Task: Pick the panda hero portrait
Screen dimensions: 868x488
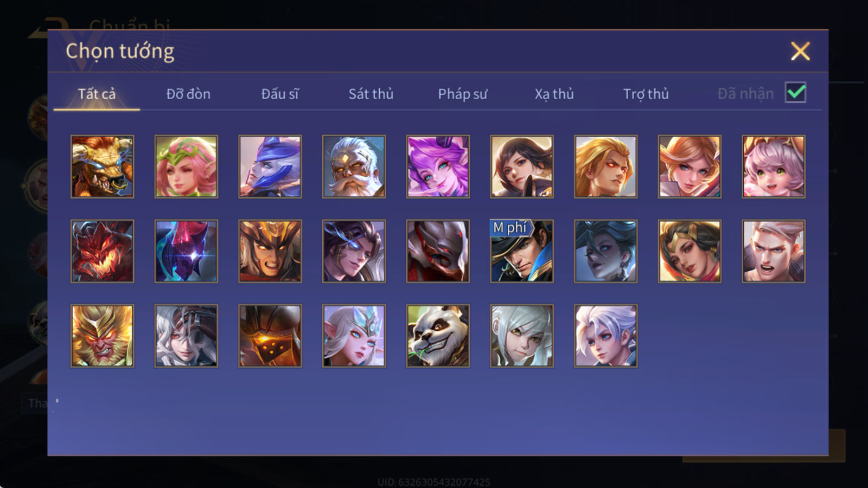Action: (438, 336)
